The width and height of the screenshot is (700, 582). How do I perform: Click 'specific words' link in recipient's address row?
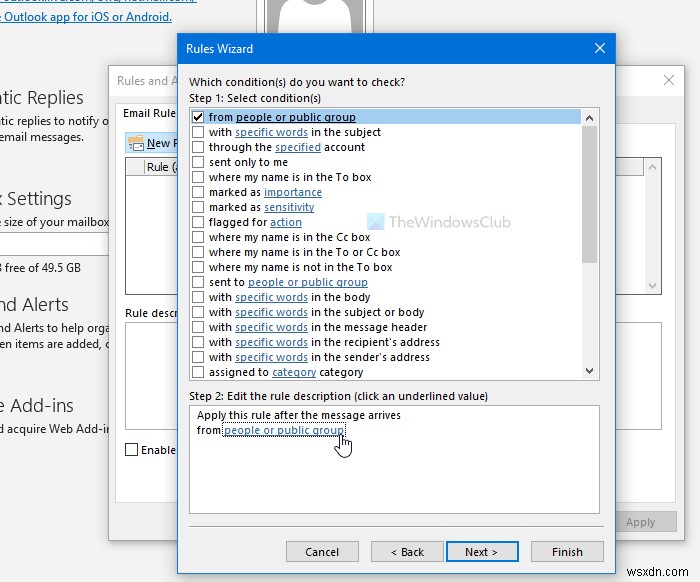point(271,342)
